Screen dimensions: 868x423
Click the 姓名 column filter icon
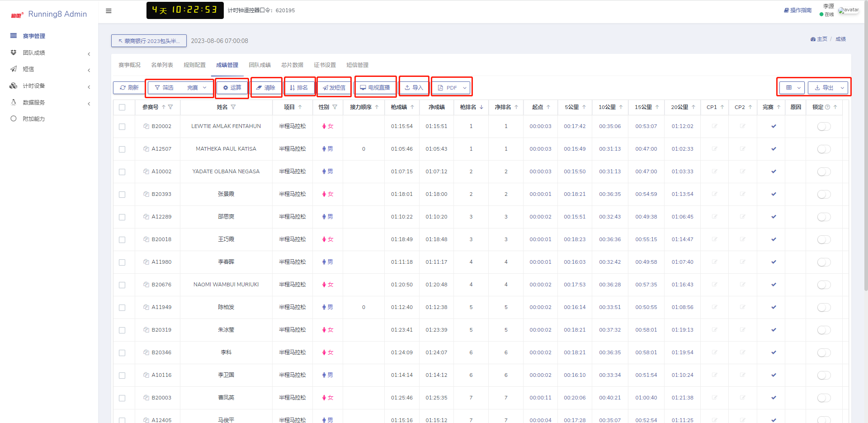pyautogui.click(x=233, y=107)
